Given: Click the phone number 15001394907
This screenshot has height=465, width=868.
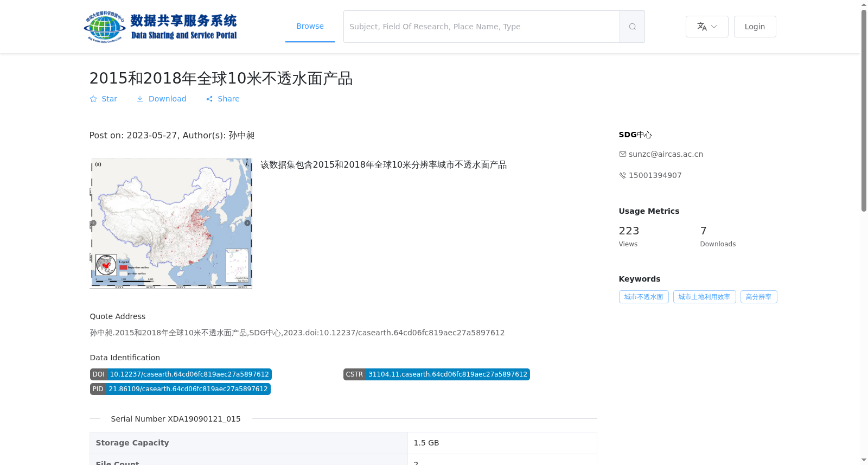Looking at the screenshot, I should tap(655, 175).
